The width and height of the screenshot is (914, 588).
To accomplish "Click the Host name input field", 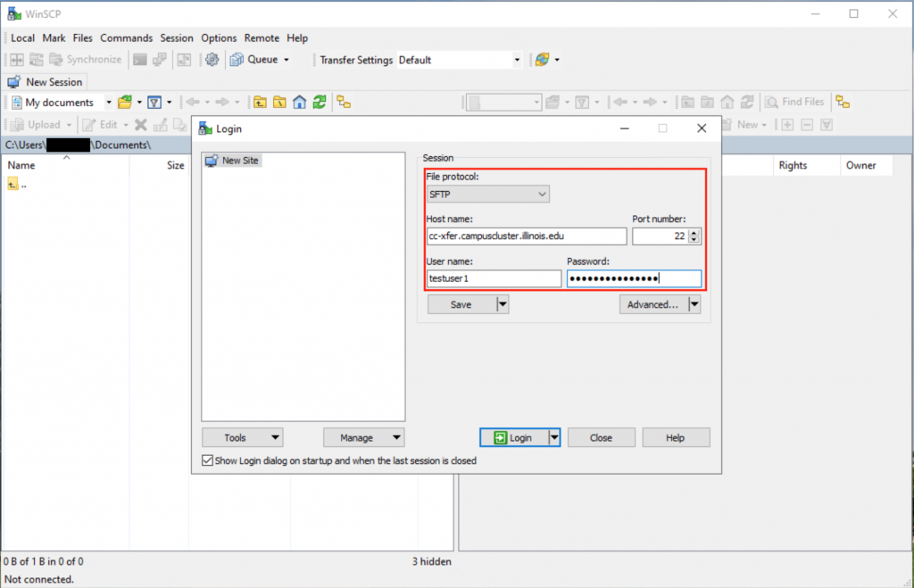I will pos(527,236).
